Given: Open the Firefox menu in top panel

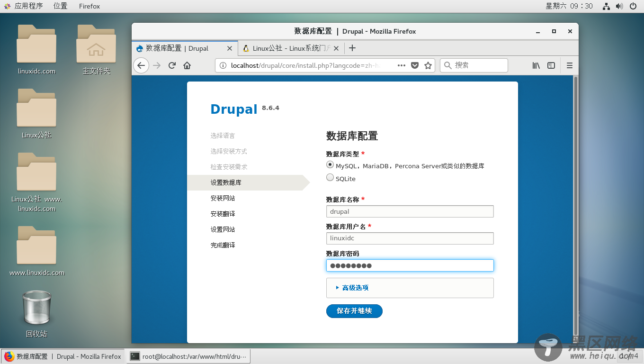Looking at the screenshot, I should (x=89, y=6).
